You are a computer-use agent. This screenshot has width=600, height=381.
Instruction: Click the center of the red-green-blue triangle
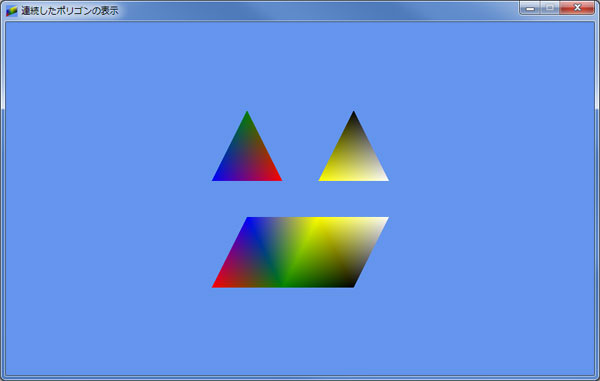(x=247, y=158)
